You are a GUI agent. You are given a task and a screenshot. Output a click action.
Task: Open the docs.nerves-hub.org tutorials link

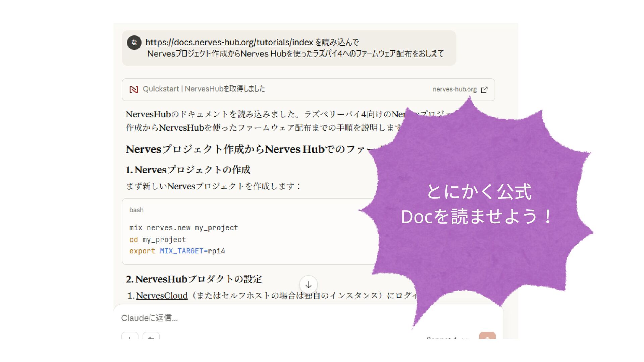(x=229, y=42)
